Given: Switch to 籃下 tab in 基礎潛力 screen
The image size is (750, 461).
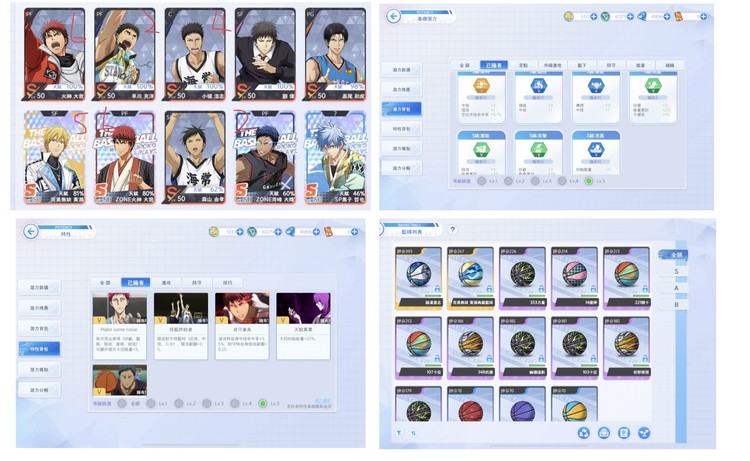Looking at the screenshot, I should pyautogui.click(x=582, y=65).
